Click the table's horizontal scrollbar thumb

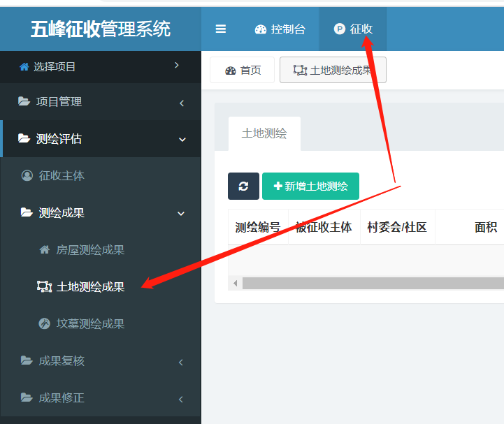[x=373, y=284]
